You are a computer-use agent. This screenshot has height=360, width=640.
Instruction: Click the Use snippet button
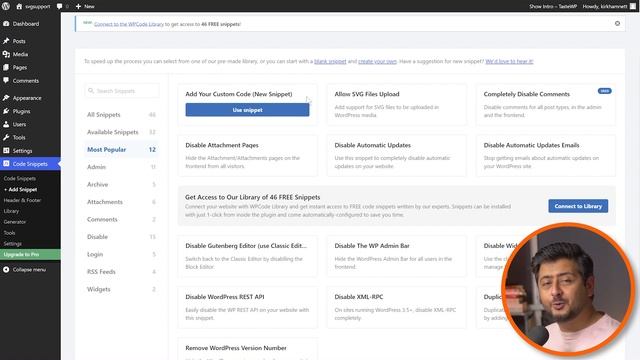click(x=247, y=110)
